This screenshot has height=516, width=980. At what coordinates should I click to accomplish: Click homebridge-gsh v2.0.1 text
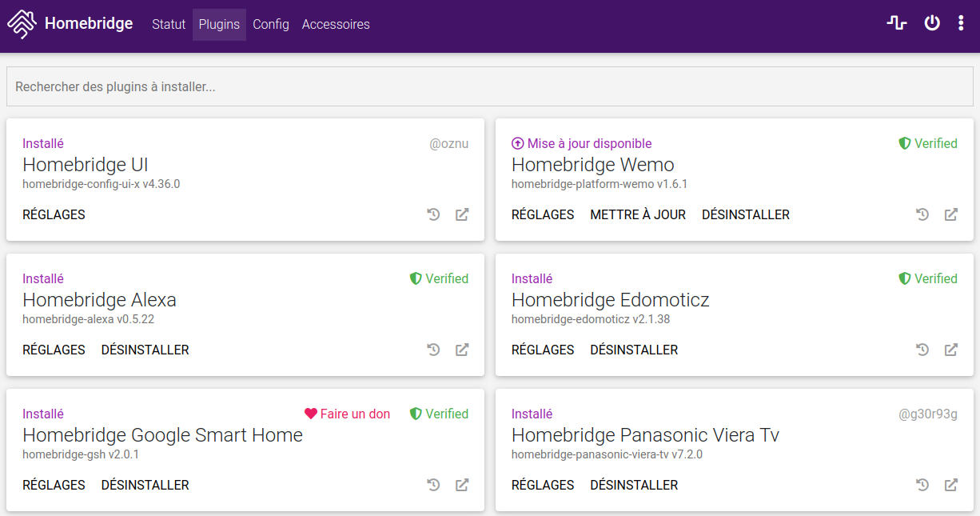click(81, 454)
